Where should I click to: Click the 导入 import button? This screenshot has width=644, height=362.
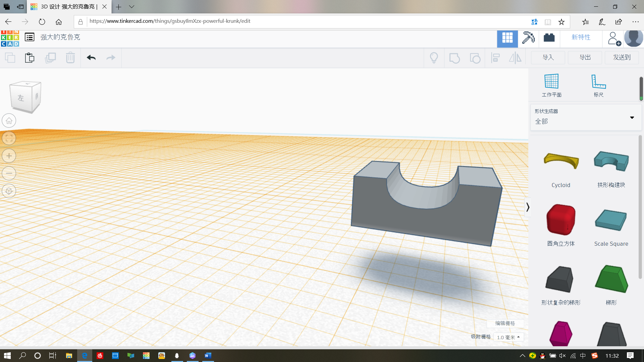[x=548, y=57]
